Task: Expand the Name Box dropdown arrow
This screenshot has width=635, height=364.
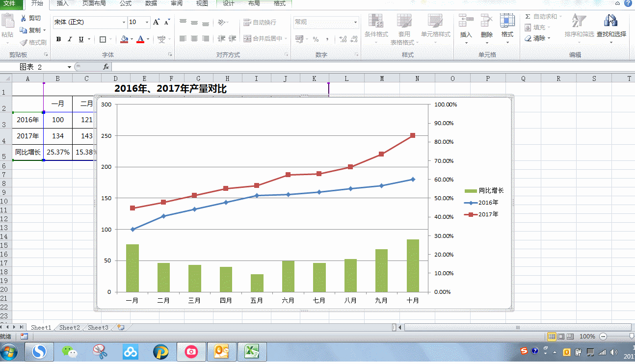Action: tap(69, 67)
